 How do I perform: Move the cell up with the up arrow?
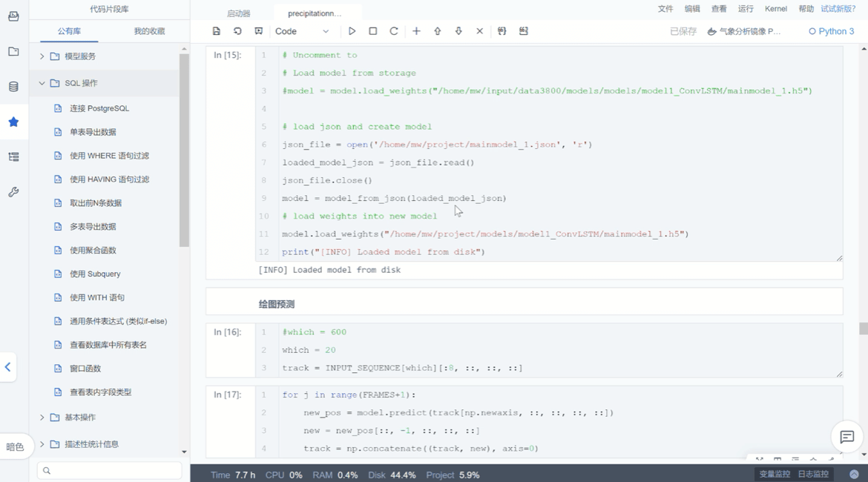[x=437, y=32]
